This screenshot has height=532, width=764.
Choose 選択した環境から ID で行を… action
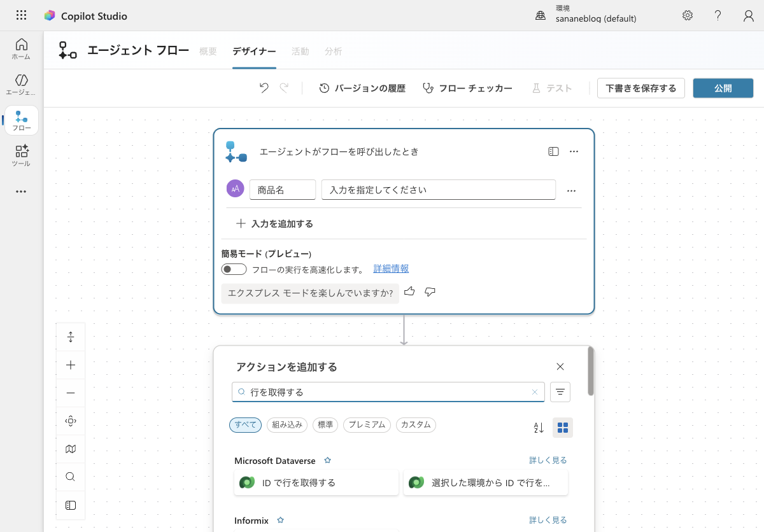(x=486, y=482)
